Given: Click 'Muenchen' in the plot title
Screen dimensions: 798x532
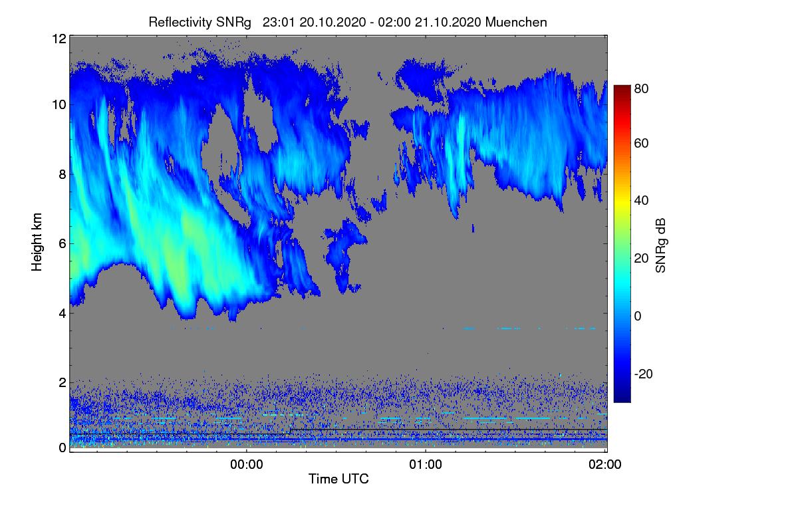Looking at the screenshot, I should (x=516, y=22).
